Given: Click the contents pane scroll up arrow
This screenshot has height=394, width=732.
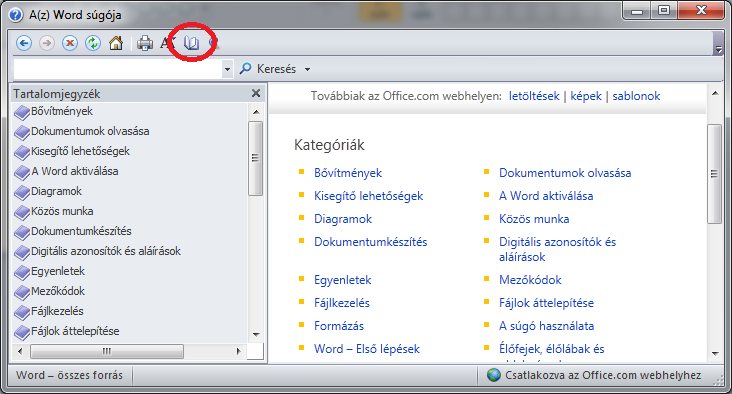Looking at the screenshot, I should 256,112.
